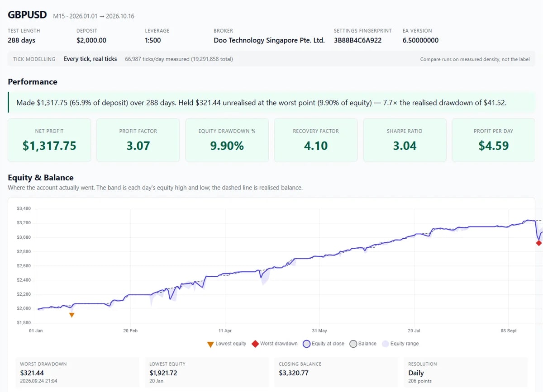Click the grey Balance legend circle
The height and width of the screenshot is (392, 543).
[353, 344]
